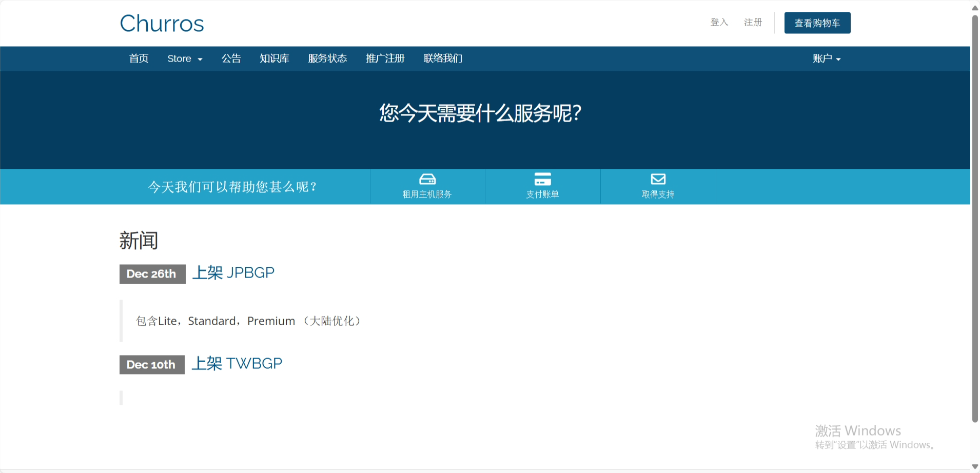Open the 知识库 knowledge base
Viewport: 980px width, 473px height.
274,58
